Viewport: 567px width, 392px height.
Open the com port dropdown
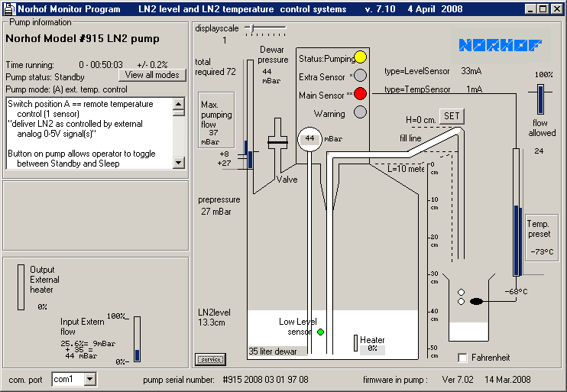(90, 379)
